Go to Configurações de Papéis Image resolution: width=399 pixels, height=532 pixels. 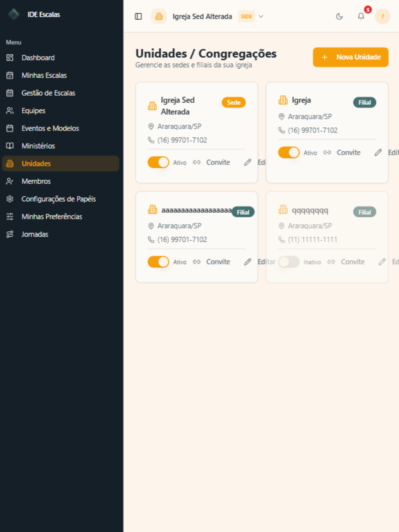coord(60,199)
